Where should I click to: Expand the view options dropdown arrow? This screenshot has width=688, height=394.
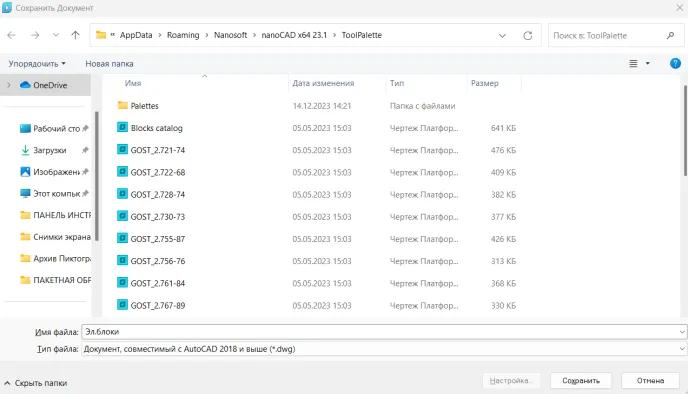[648, 64]
